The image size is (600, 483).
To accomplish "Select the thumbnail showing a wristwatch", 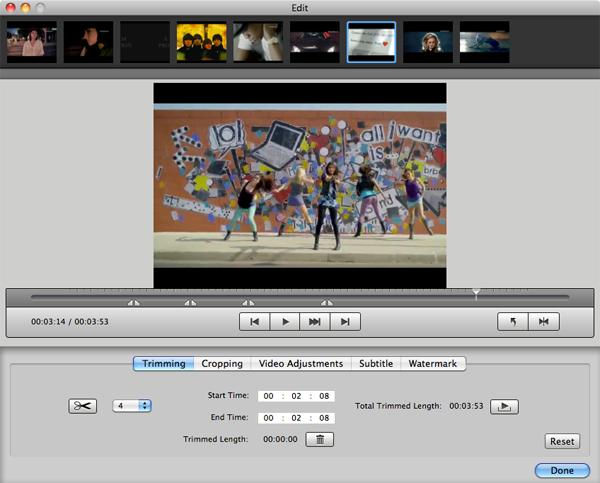I will (x=258, y=42).
